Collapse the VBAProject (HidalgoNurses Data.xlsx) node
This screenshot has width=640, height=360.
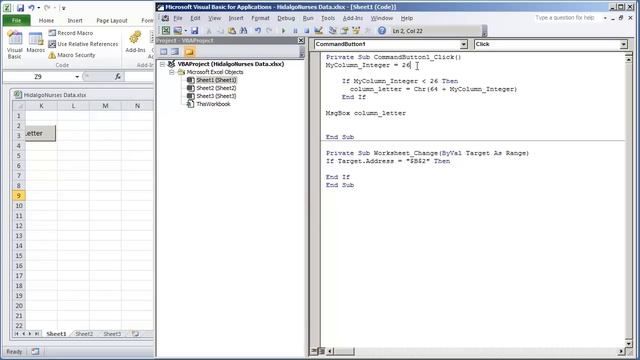(x=162, y=64)
